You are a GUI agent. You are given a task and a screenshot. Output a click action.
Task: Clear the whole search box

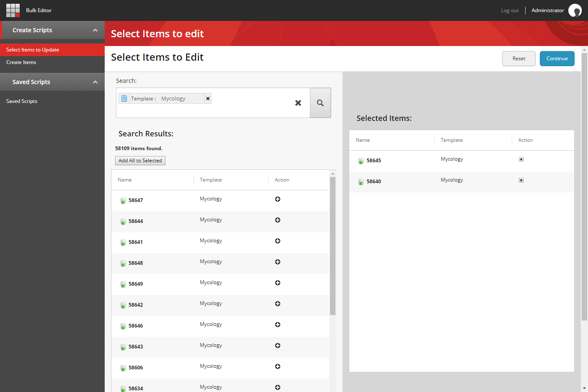(298, 103)
